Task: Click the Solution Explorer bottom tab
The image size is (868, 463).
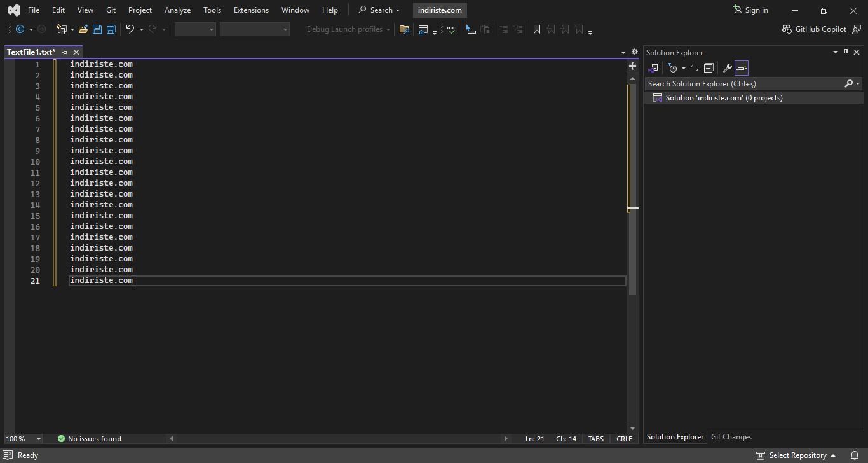Action: pos(675,437)
